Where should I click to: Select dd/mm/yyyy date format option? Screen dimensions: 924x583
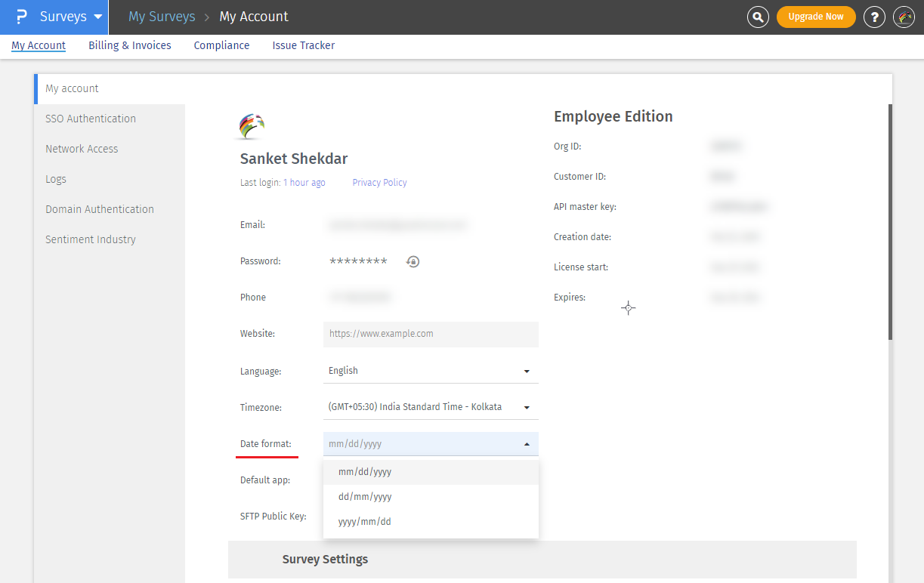tap(365, 497)
